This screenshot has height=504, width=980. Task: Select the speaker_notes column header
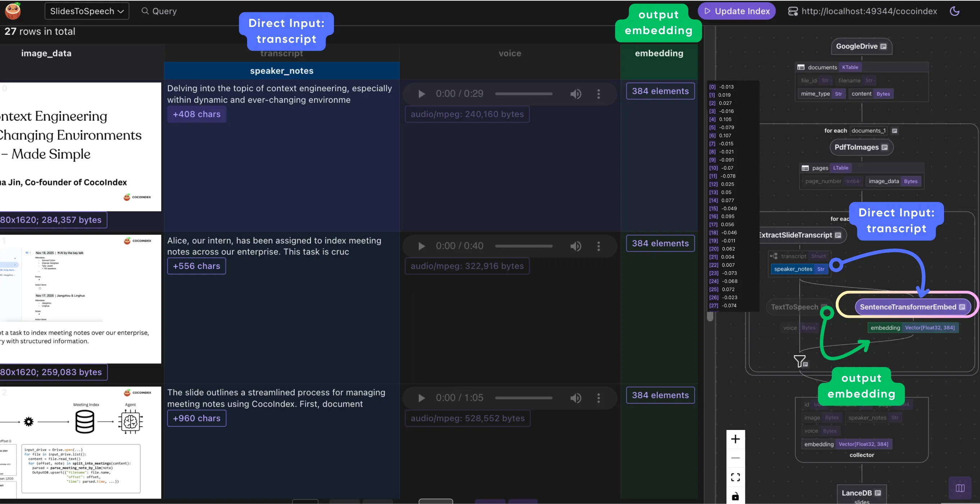tap(282, 70)
